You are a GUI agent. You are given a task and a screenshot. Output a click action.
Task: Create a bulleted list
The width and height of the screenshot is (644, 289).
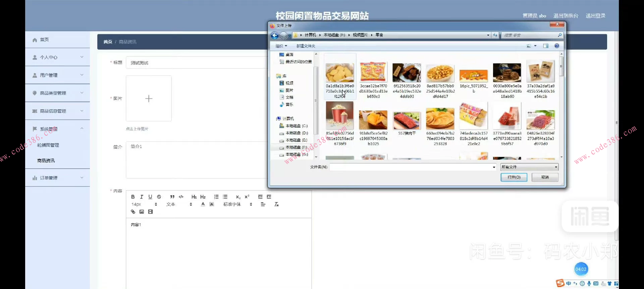coord(225,197)
